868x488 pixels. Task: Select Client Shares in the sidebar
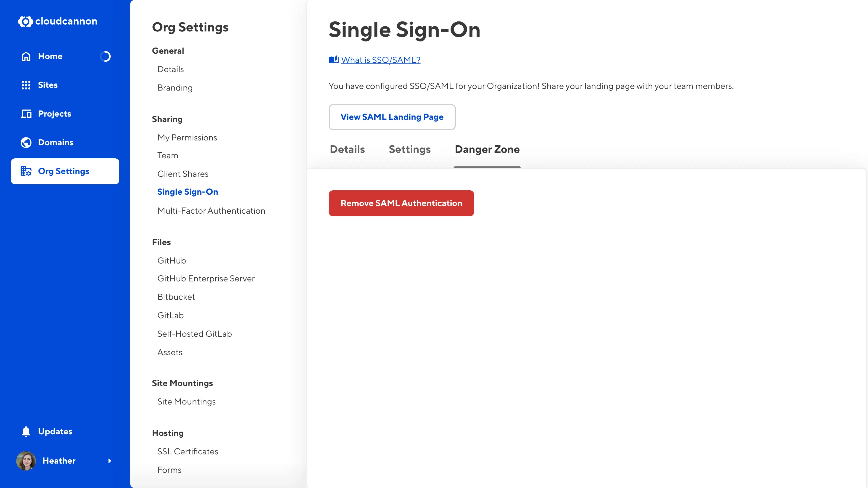point(183,174)
